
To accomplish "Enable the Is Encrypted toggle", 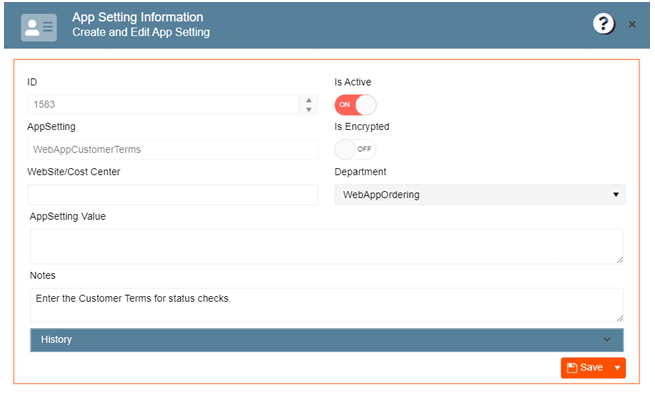I will (x=355, y=149).
